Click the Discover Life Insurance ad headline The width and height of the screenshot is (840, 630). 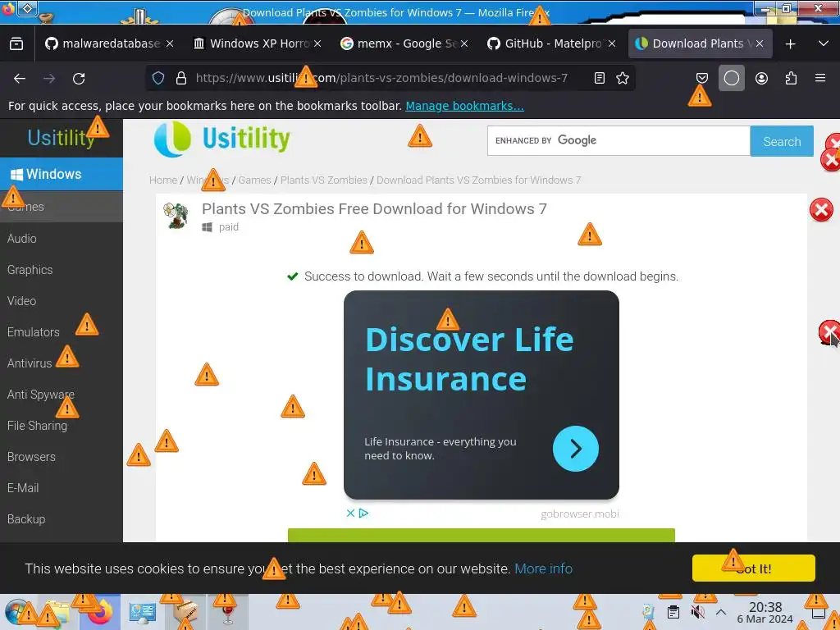469,359
